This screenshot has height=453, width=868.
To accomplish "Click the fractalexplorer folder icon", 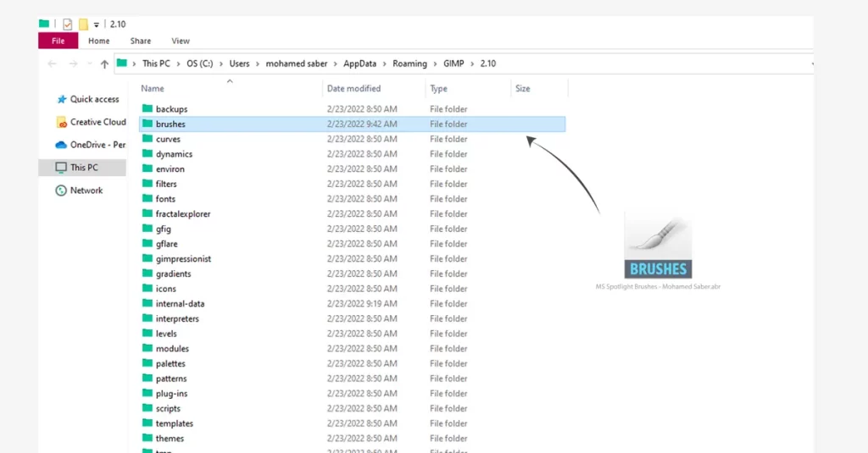I will (x=147, y=213).
